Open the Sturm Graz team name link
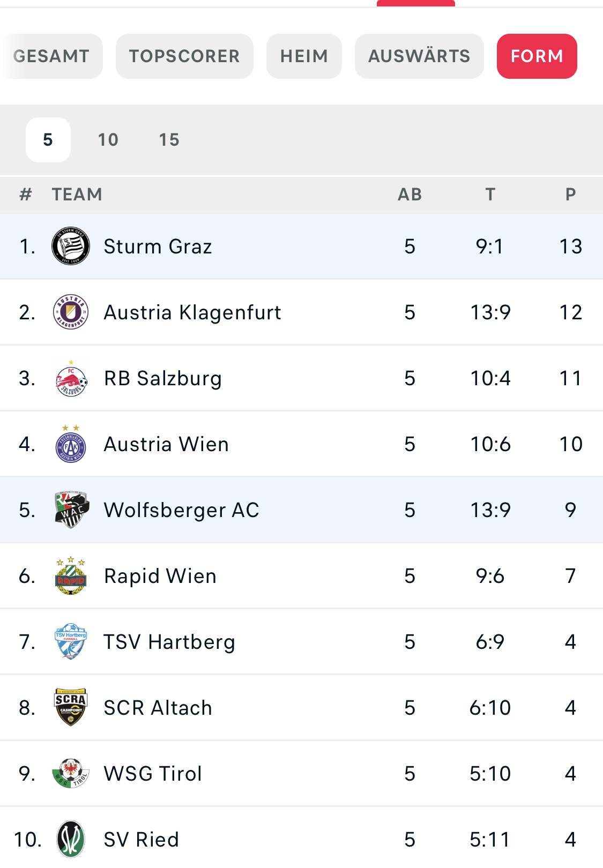Screen dimensions: 603x868 [x=158, y=246]
